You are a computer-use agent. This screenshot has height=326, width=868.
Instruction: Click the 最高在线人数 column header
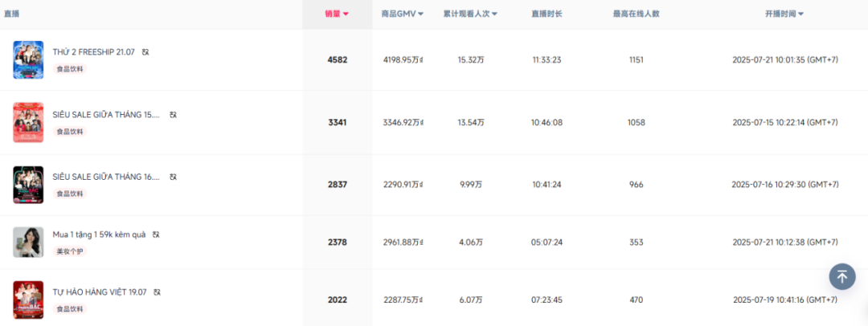coord(636,14)
